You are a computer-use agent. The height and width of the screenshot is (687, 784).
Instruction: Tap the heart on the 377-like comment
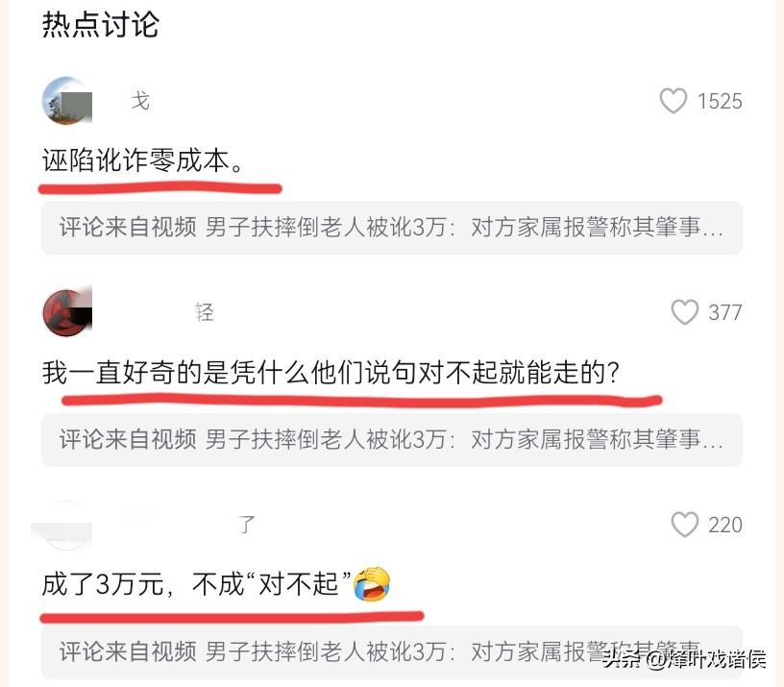(684, 312)
